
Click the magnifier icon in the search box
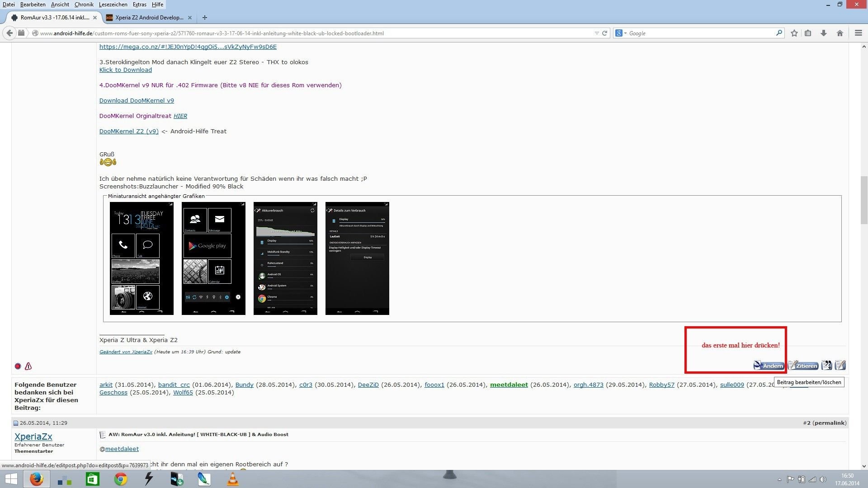click(x=779, y=33)
